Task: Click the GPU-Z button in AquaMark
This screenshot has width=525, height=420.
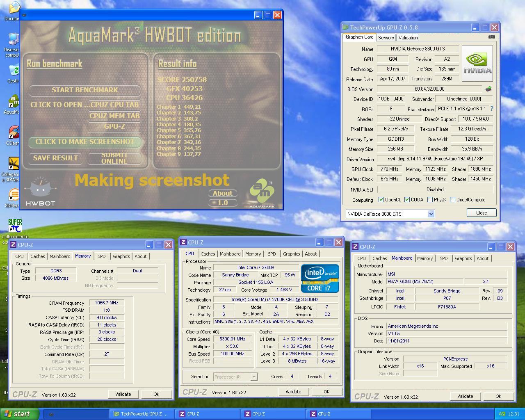Action: pos(114,126)
